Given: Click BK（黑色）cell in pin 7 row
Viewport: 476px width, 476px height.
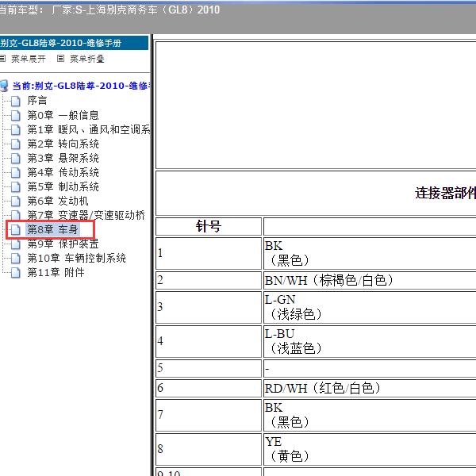Looking at the screenshot, I should pyautogui.click(x=370, y=415).
